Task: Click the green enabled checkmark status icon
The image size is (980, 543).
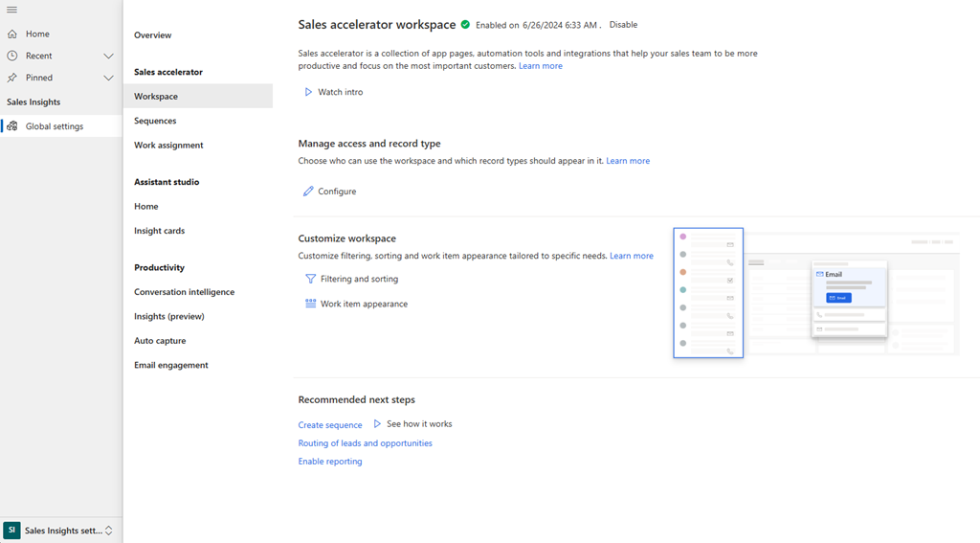Action: [x=466, y=25]
